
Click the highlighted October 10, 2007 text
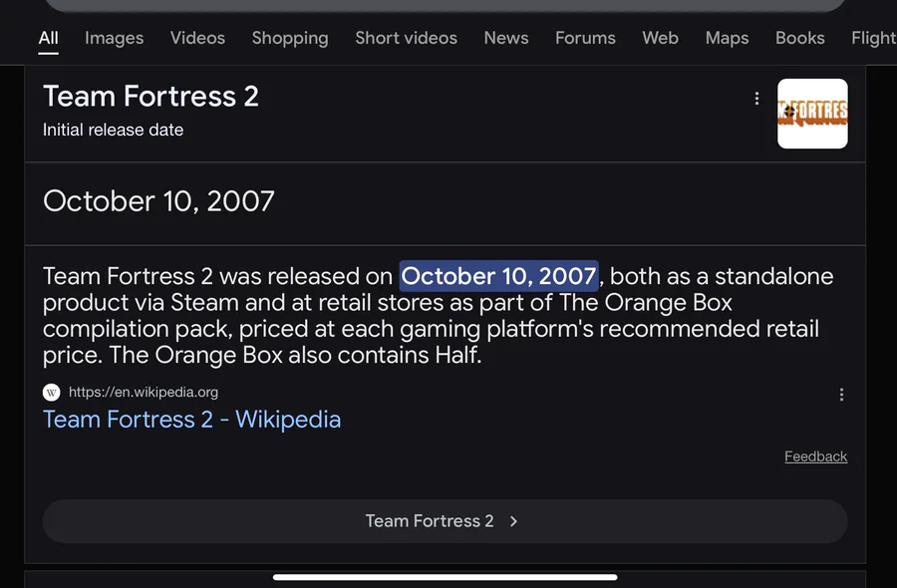click(x=498, y=276)
